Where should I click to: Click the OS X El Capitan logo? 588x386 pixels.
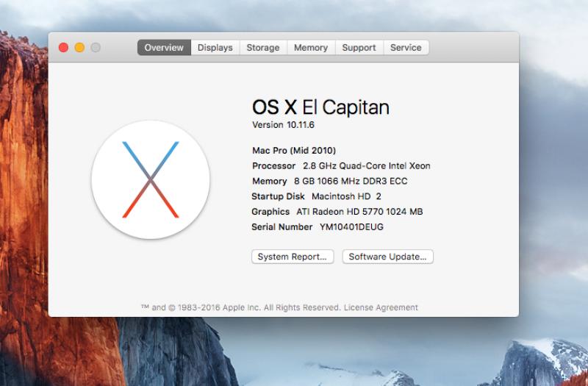point(151,179)
